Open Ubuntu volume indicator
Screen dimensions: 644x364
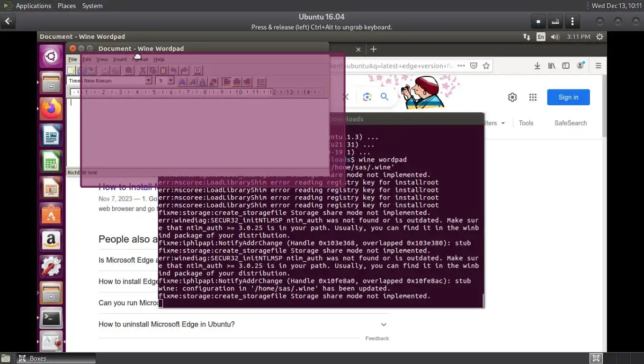point(555,36)
